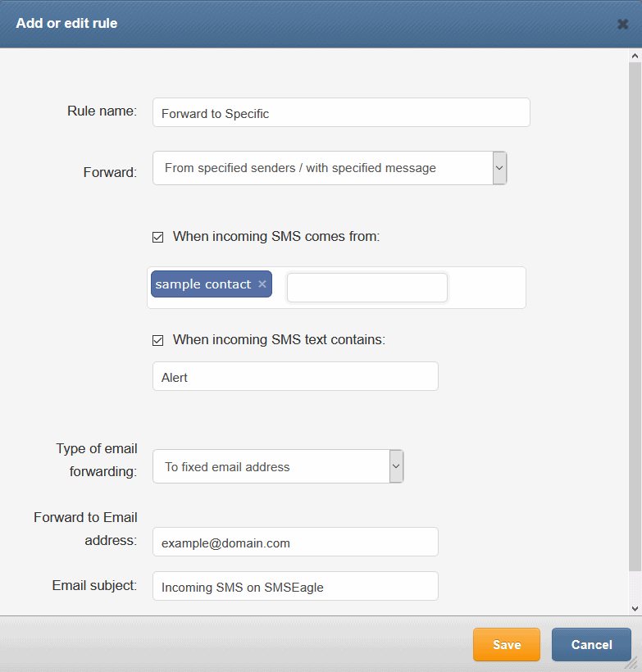Click the Rule name input field
Image resolution: width=642 pixels, height=672 pixels.
[341, 112]
